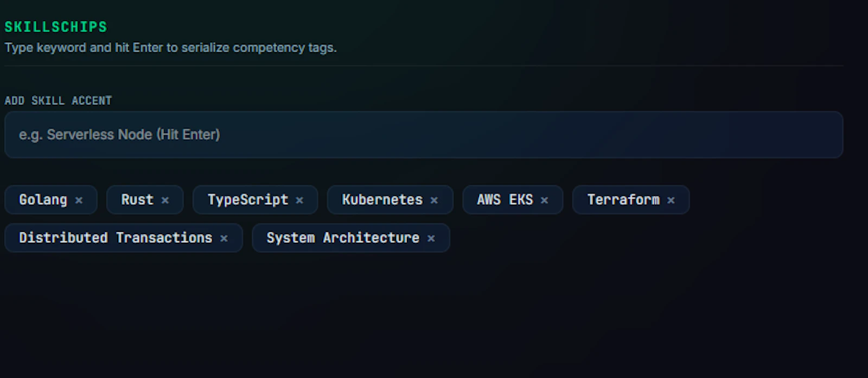Remove the Kubernetes skill chip
The image size is (868, 378).
tap(434, 200)
